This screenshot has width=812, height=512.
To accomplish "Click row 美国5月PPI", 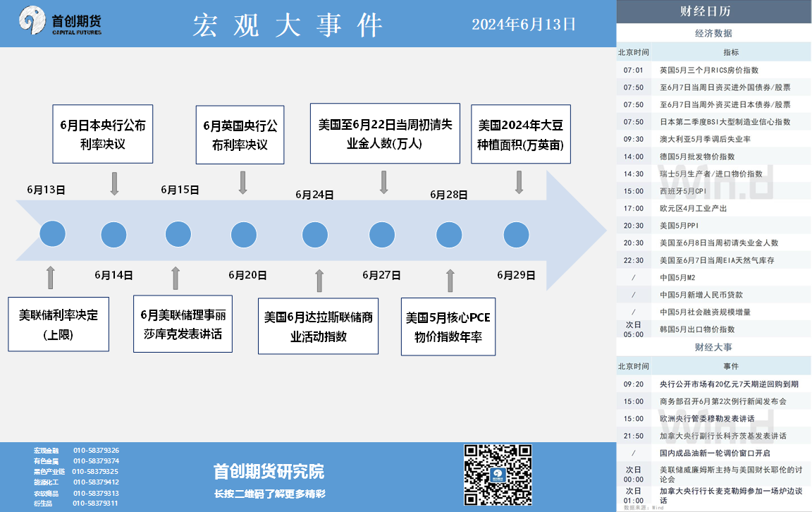I will pos(713,226).
